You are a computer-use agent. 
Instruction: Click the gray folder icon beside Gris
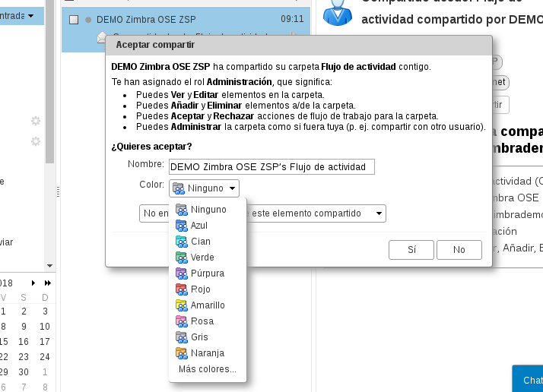pos(182,337)
